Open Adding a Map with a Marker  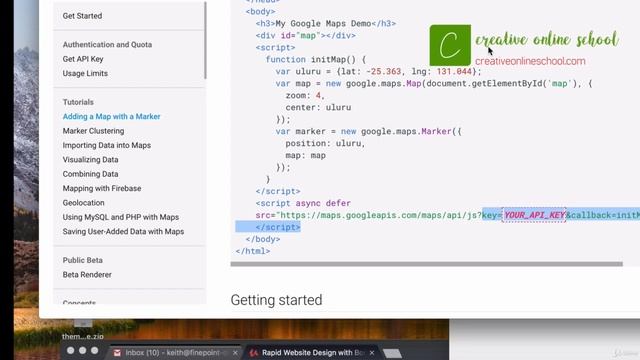(x=111, y=116)
